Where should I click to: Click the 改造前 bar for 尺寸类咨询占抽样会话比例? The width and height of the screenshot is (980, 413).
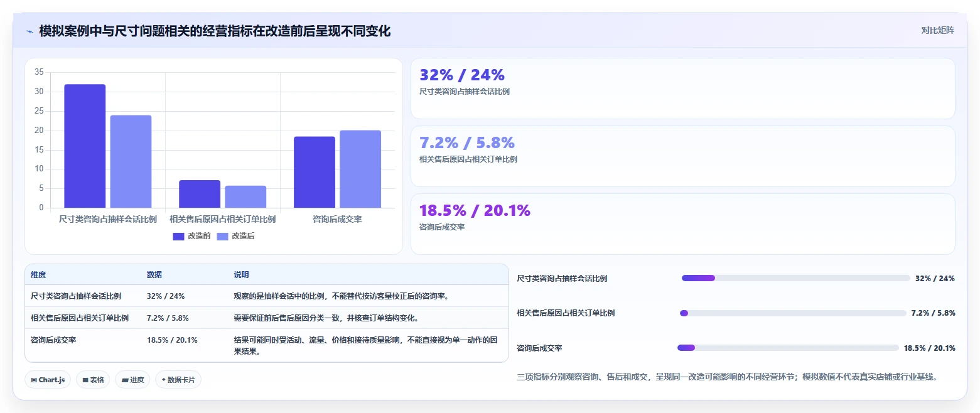[85, 146]
